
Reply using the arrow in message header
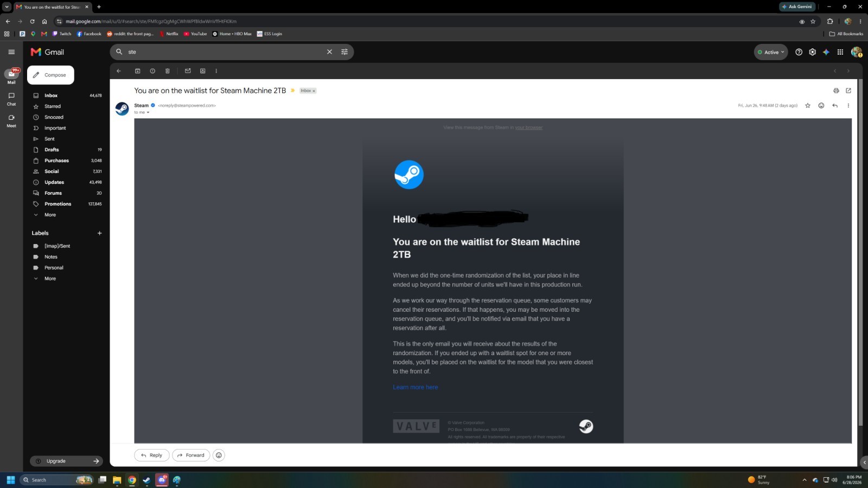click(x=835, y=106)
